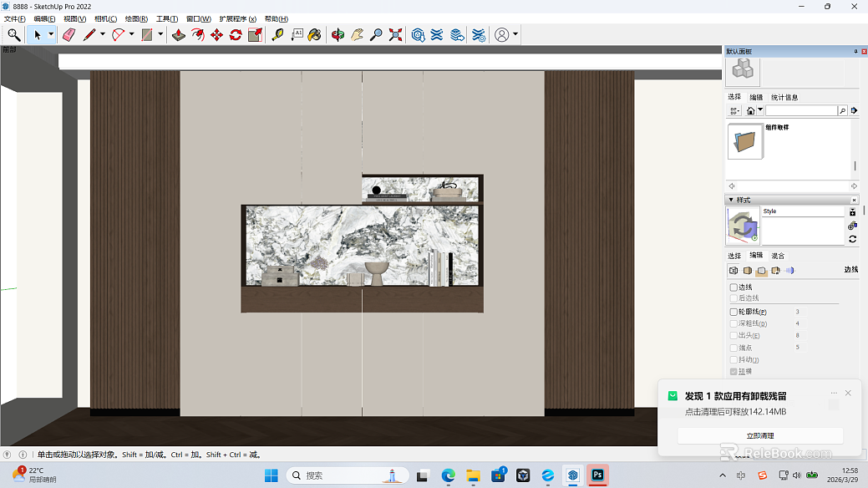Pick the Paint Bucket tool
This screenshot has height=488, width=868.
tap(314, 35)
